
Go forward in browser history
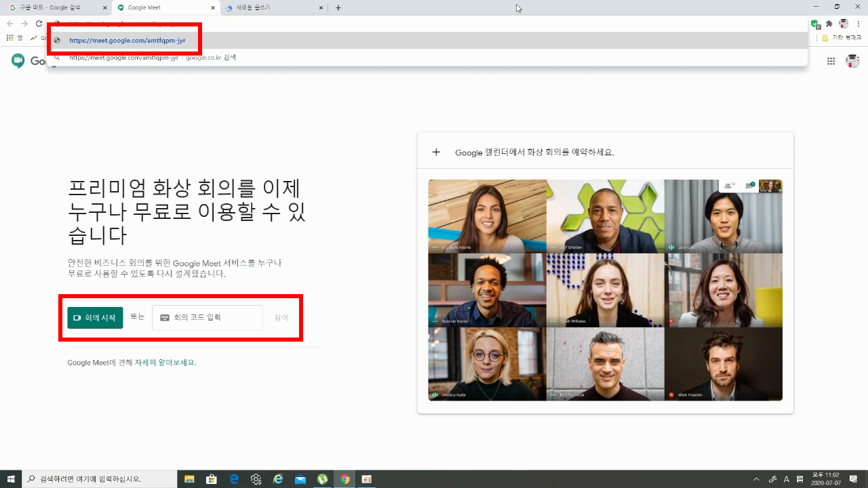[24, 23]
